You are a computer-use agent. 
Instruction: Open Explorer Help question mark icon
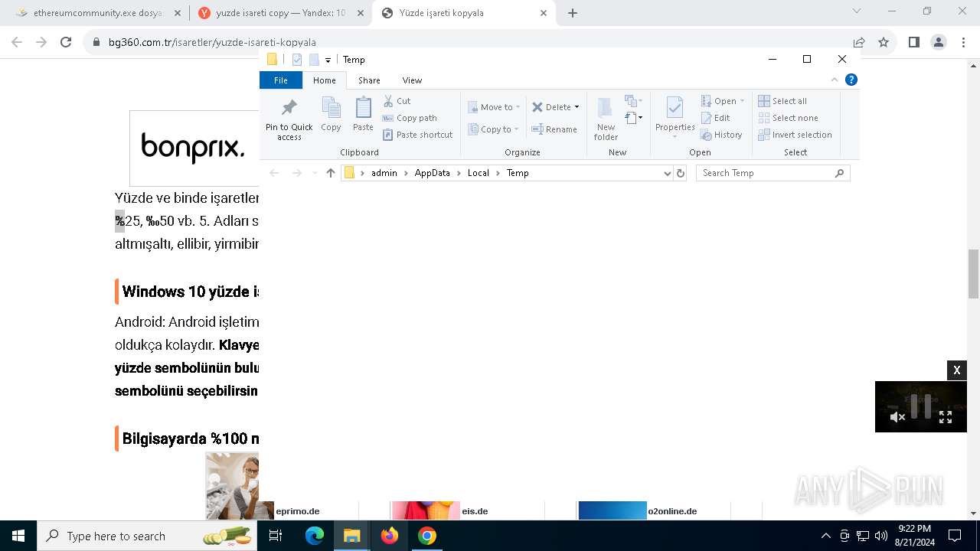(851, 80)
